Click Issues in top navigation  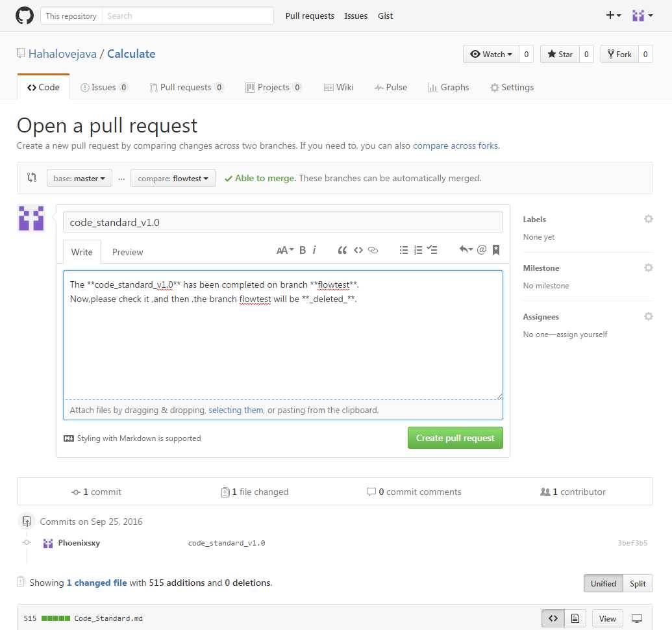[x=356, y=16]
